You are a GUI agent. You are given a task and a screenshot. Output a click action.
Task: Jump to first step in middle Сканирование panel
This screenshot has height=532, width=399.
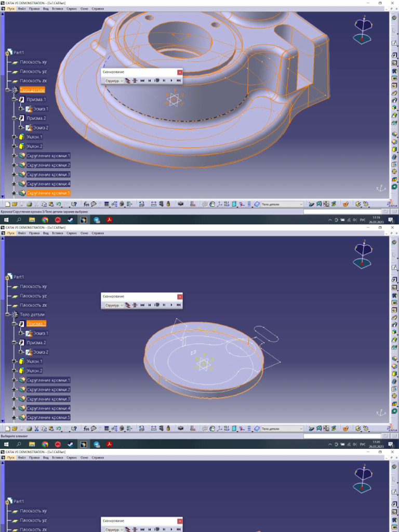pyautogui.click(x=142, y=305)
